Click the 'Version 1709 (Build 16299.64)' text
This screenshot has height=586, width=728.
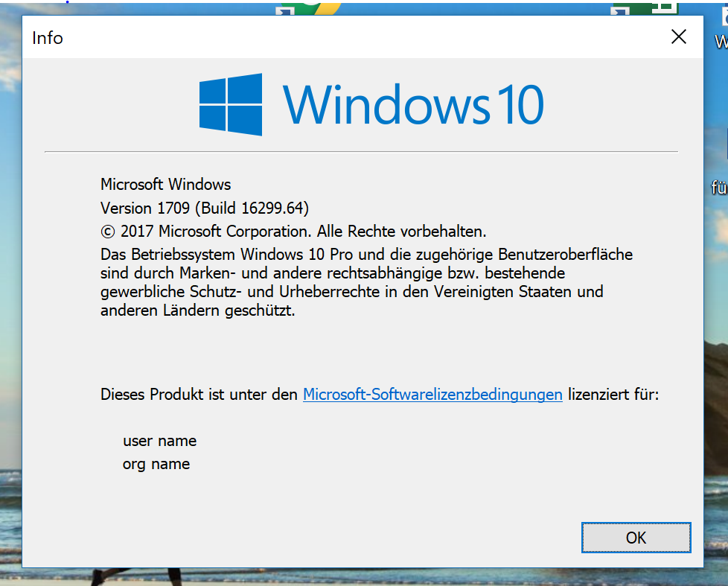click(205, 208)
